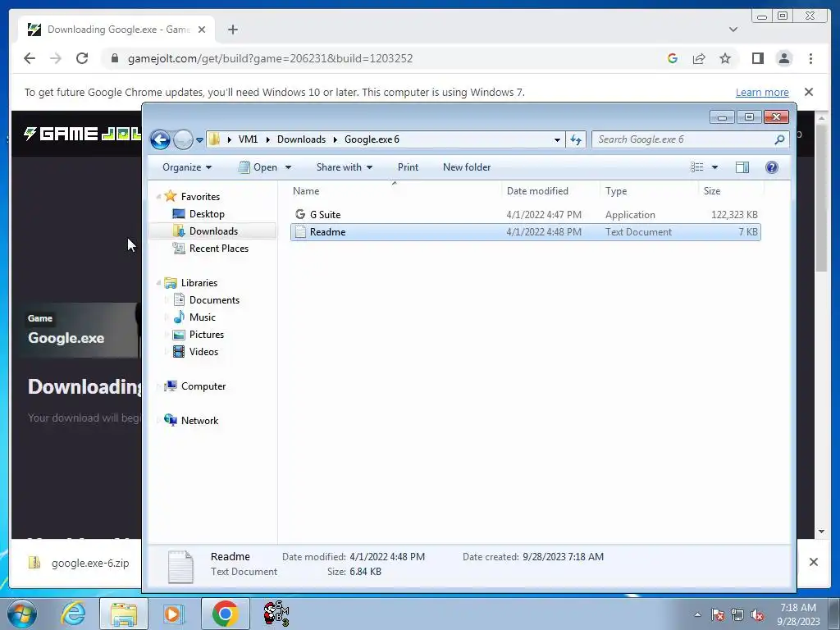Click the Mario game icon on the taskbar
The width and height of the screenshot is (840, 630).
(276, 614)
